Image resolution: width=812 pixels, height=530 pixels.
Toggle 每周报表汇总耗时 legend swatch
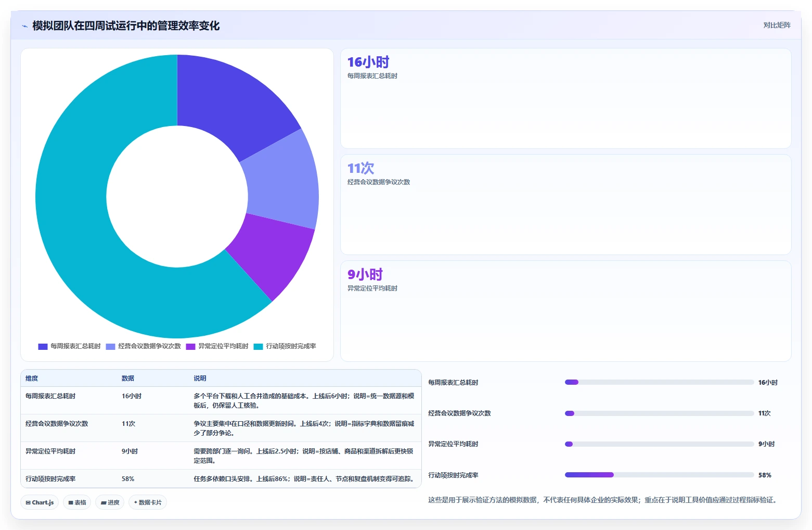(x=43, y=347)
